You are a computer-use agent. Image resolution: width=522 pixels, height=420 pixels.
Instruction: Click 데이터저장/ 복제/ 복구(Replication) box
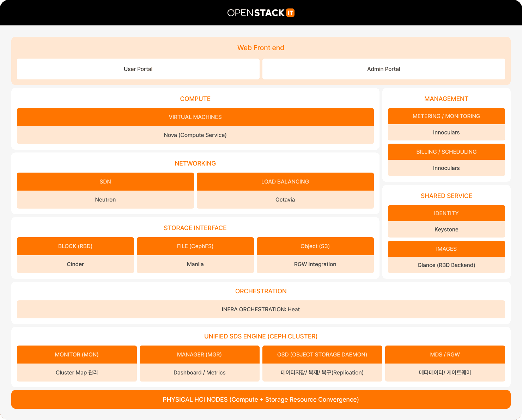(322, 372)
